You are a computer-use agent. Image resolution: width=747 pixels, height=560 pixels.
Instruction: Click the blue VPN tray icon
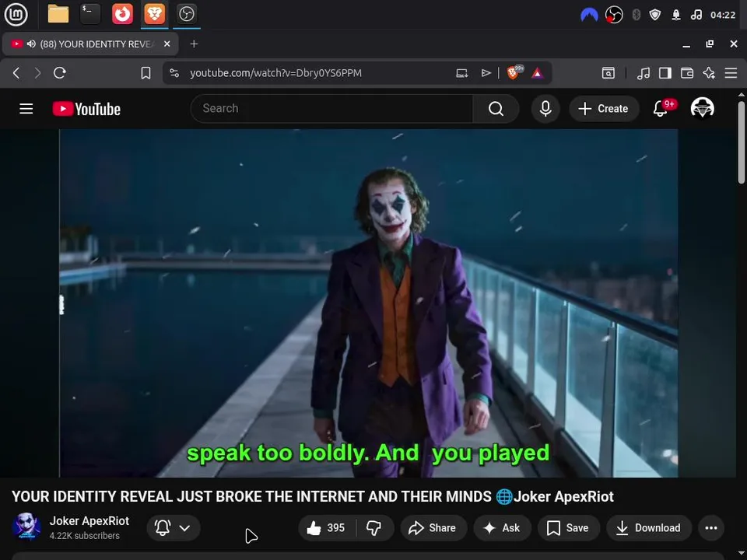[589, 16]
